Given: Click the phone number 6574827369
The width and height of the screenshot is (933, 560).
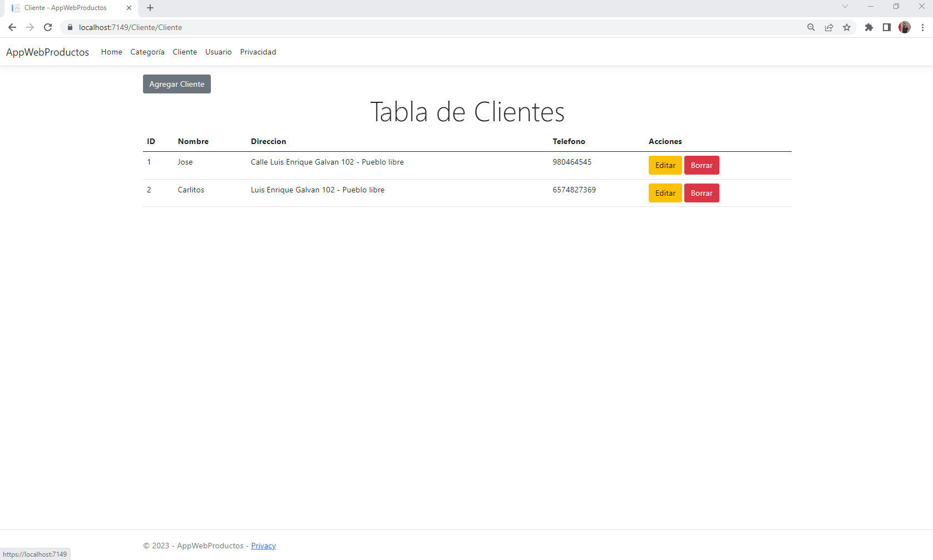Looking at the screenshot, I should [574, 190].
